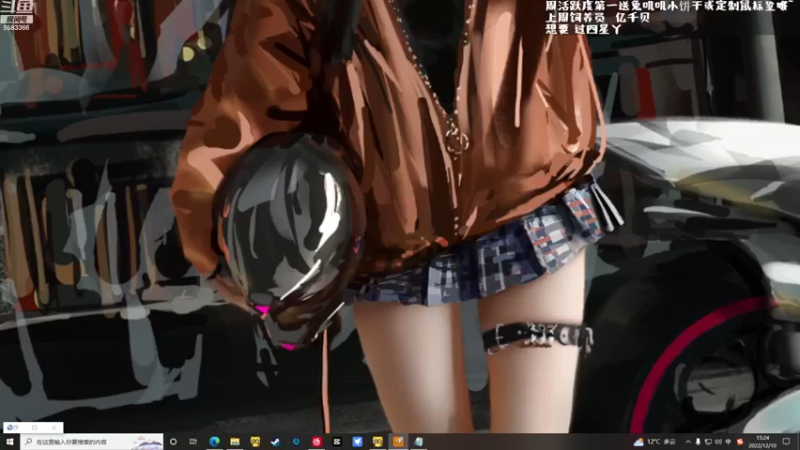
Task: Open the blue bird taskbar app
Action: 357,441
